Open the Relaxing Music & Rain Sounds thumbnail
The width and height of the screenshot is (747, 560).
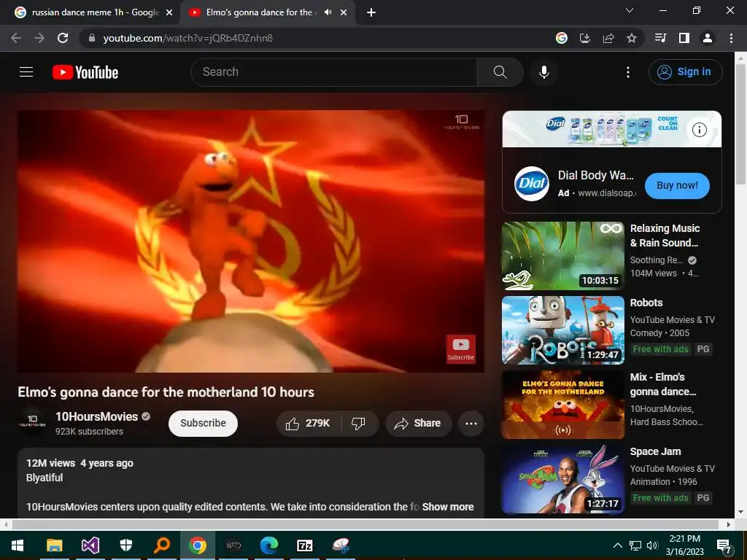(563, 256)
